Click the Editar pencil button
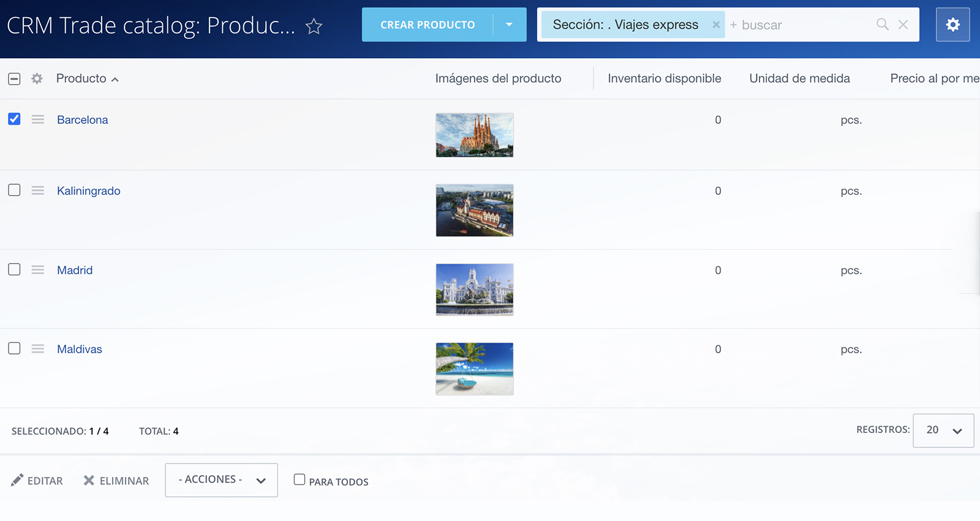This screenshot has width=980, height=521. 37,481
